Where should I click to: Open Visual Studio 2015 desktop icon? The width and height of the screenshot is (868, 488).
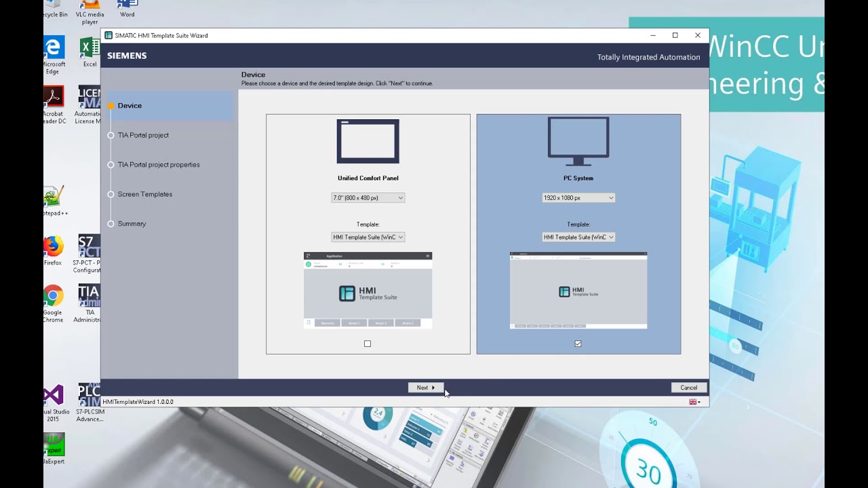tap(54, 403)
